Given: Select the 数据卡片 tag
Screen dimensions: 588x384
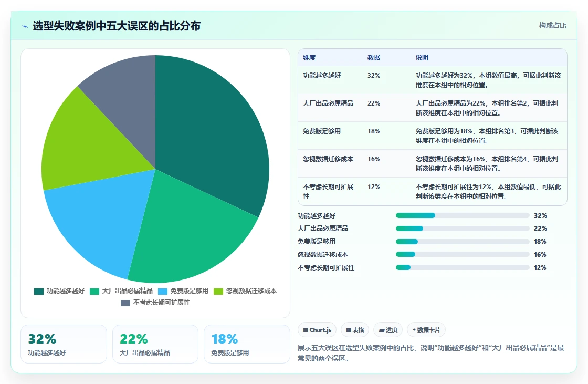Looking at the screenshot, I should [426, 330].
